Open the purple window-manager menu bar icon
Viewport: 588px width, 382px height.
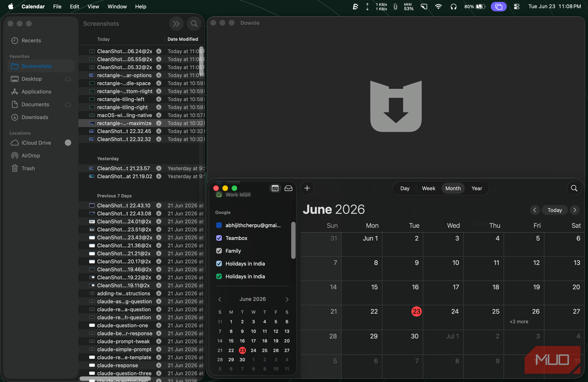point(499,7)
